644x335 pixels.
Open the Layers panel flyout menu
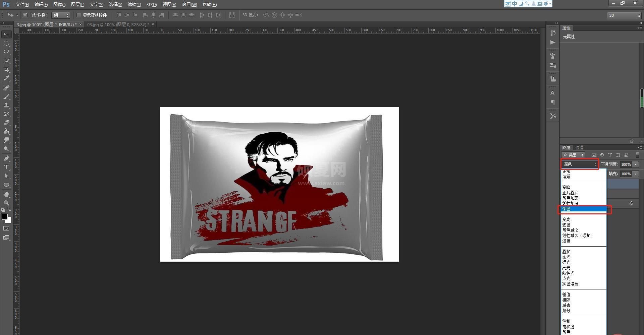640,147
